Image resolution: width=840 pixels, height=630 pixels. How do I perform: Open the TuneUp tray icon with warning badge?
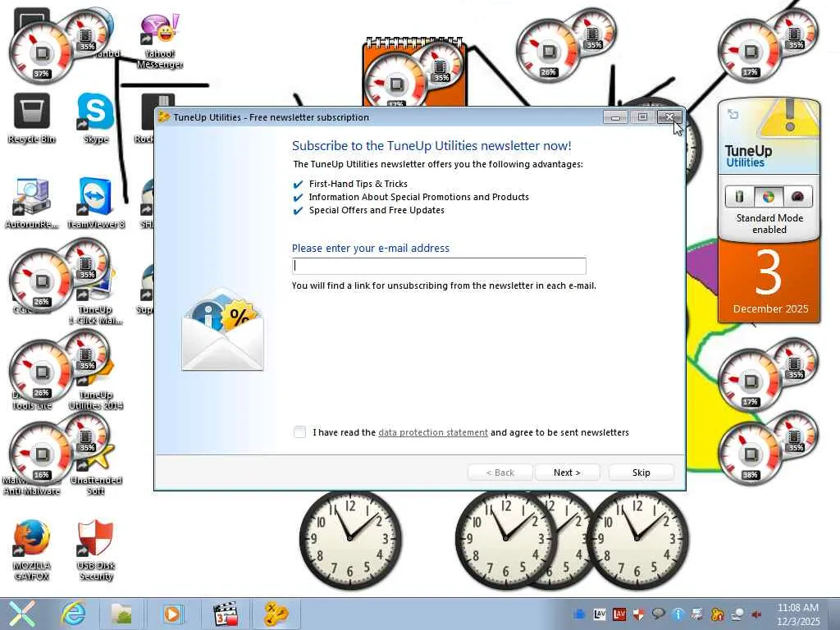click(x=717, y=614)
